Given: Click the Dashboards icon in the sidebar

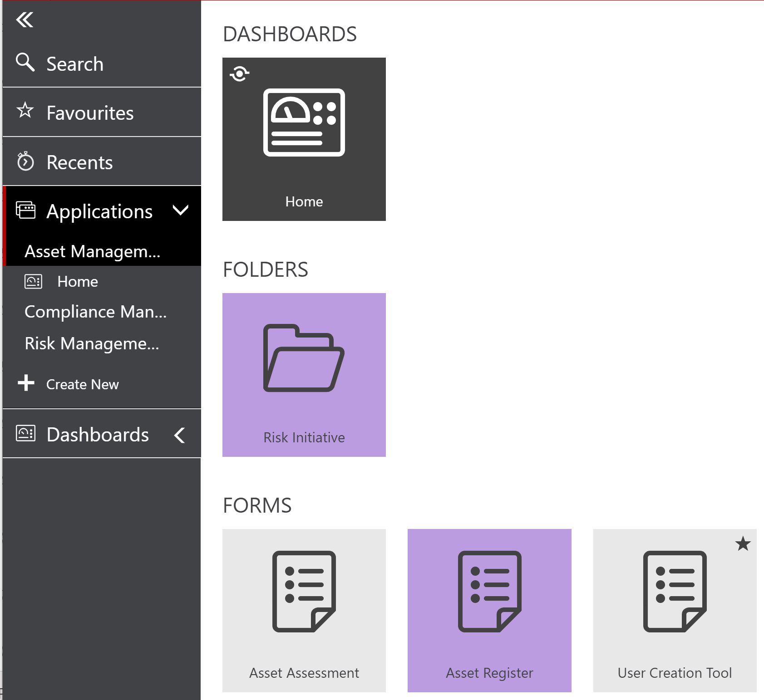Looking at the screenshot, I should click(x=26, y=434).
